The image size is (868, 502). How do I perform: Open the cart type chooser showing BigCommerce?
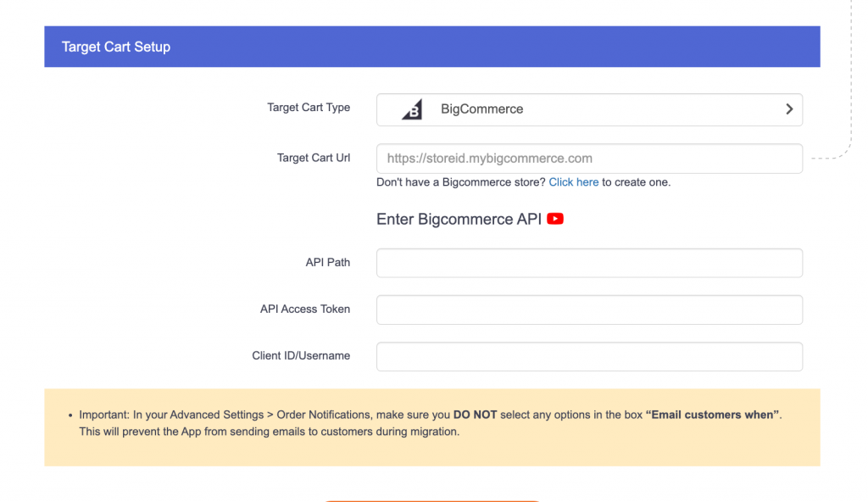589,109
